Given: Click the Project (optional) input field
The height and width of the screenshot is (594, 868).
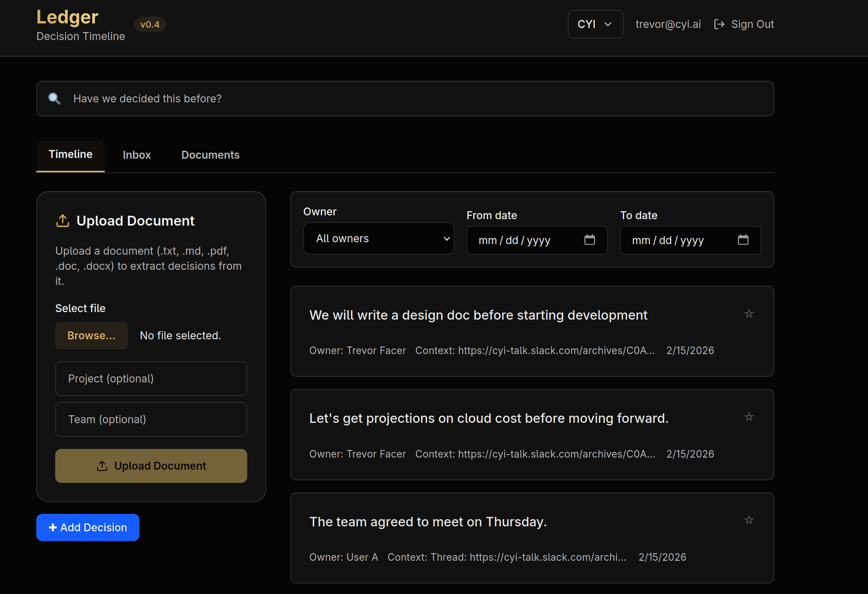Looking at the screenshot, I should [x=151, y=379].
